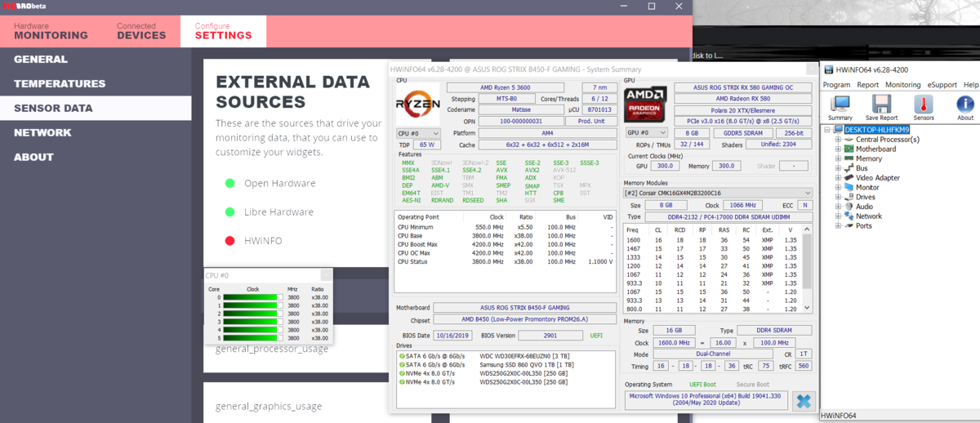Click the Core 0 clock bar
The image size is (980, 423).
click(x=252, y=297)
